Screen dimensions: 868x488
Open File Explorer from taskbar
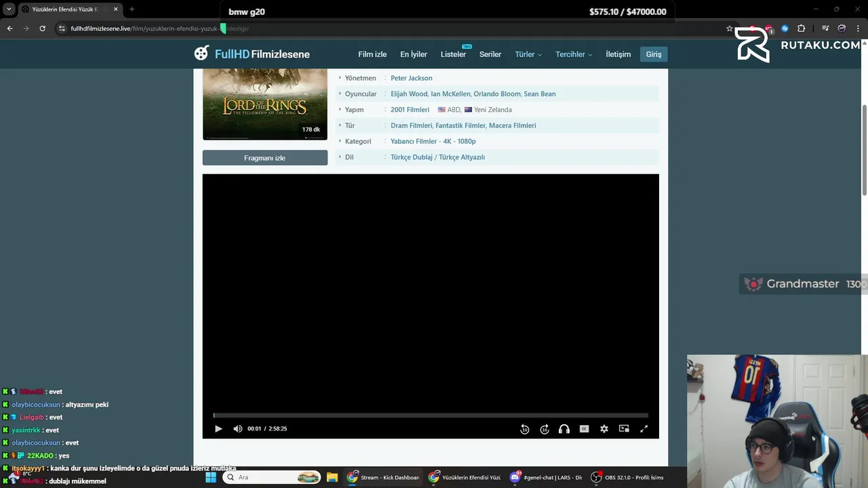pyautogui.click(x=332, y=477)
